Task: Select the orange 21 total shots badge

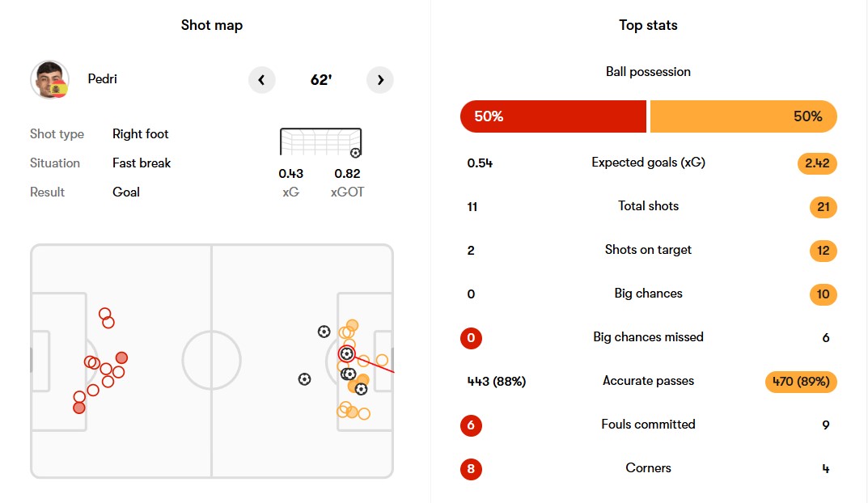Action: (x=823, y=207)
